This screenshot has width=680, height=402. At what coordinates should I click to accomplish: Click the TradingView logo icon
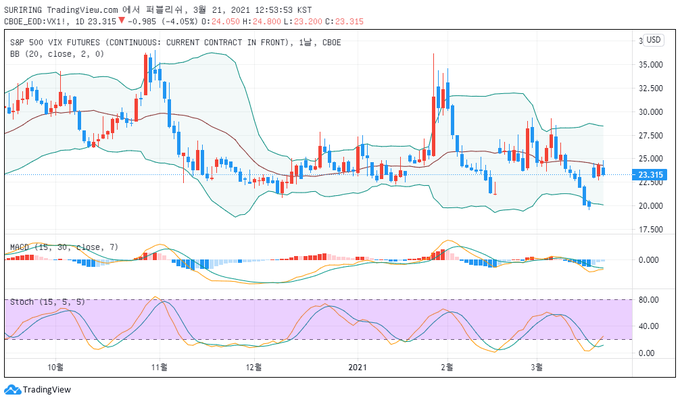pyautogui.click(x=13, y=389)
